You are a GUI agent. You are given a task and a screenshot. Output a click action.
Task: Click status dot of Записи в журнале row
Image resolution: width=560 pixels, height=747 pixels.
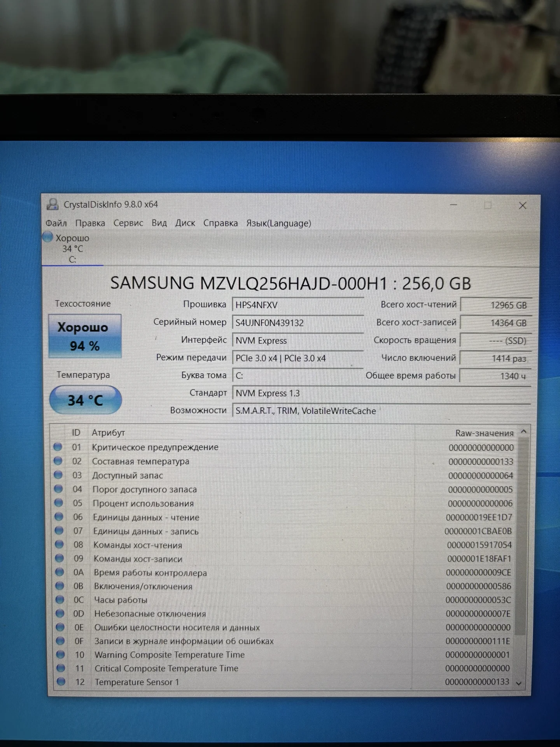coord(60,640)
